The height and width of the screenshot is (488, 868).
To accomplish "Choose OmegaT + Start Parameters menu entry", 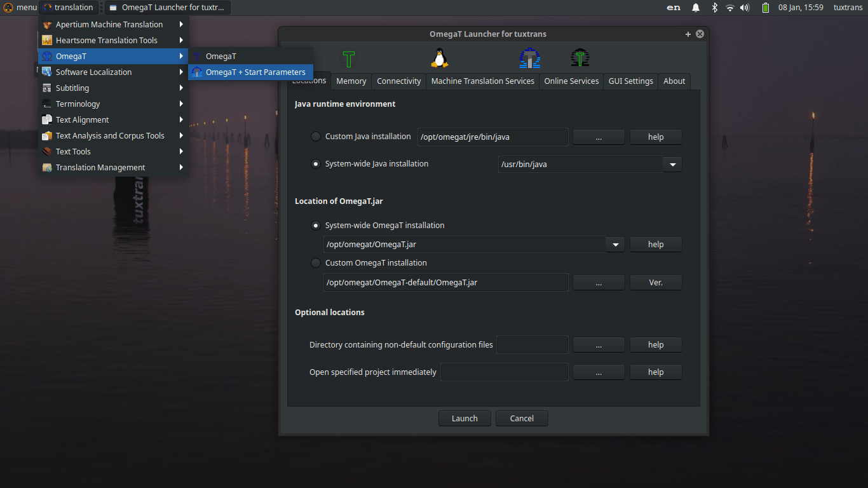I will 250,72.
